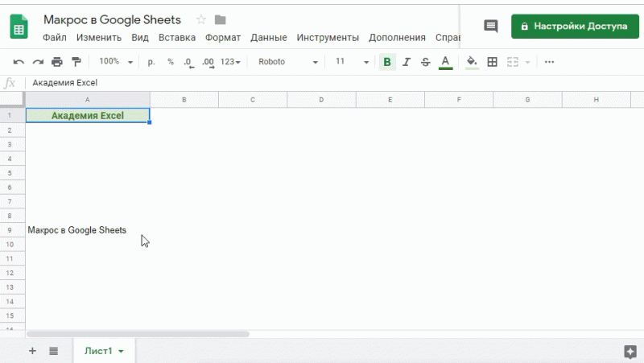
Task: Format as percent
Action: [171, 62]
